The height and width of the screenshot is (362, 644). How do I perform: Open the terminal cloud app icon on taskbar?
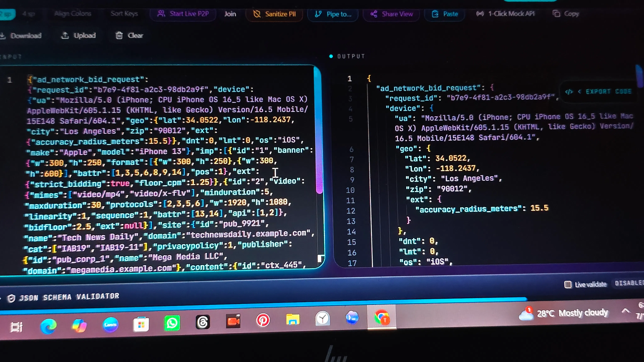pos(352,318)
